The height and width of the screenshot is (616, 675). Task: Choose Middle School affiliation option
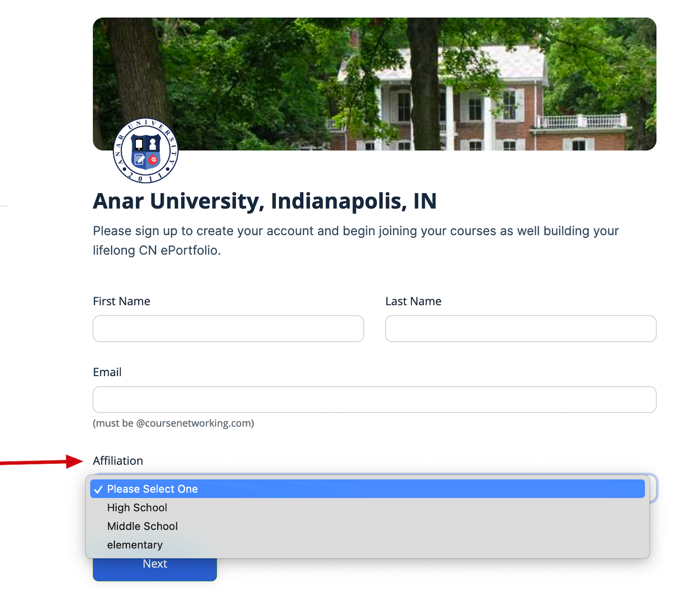pos(368,526)
